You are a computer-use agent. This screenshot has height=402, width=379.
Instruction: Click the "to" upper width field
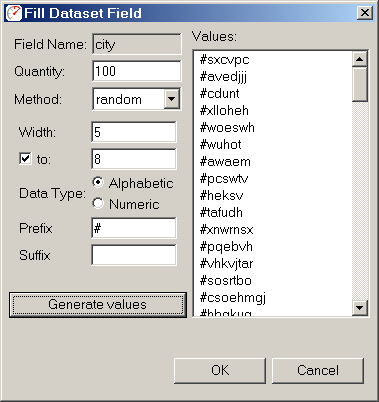pyautogui.click(x=134, y=159)
